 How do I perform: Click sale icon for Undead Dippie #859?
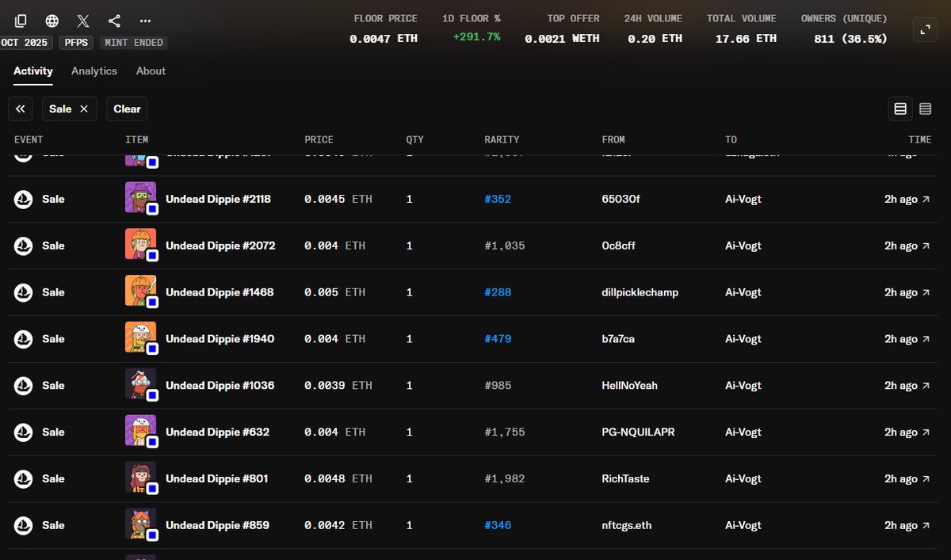coord(23,526)
